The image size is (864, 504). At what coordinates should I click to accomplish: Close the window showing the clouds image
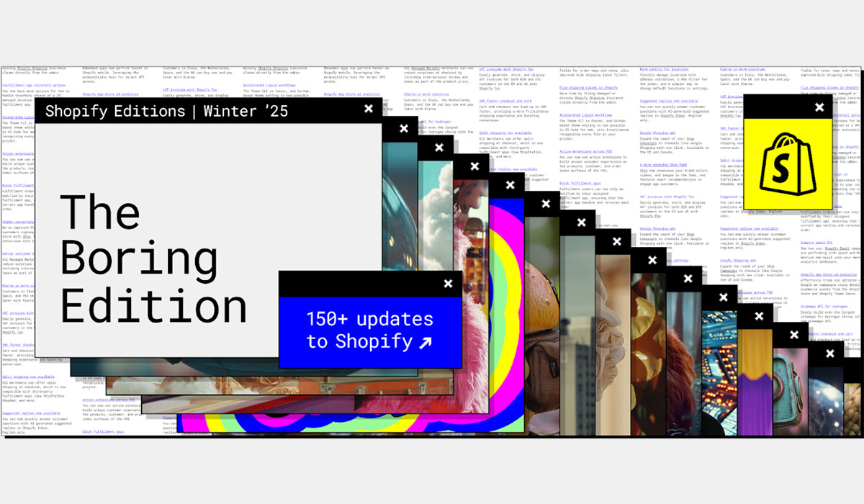[x=438, y=146]
